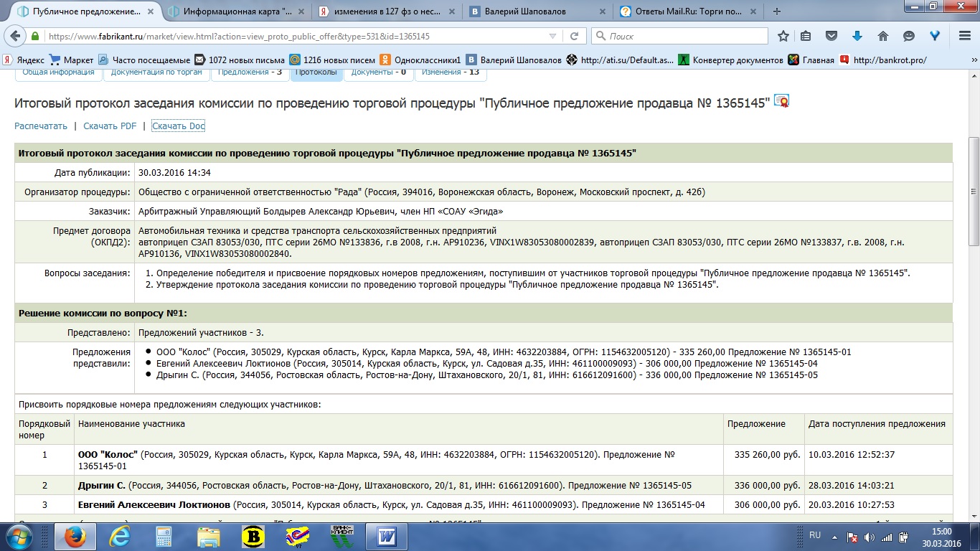This screenshot has width=980, height=551.
Task: Expand the URL bar history dropdown
Action: pyautogui.click(x=552, y=36)
